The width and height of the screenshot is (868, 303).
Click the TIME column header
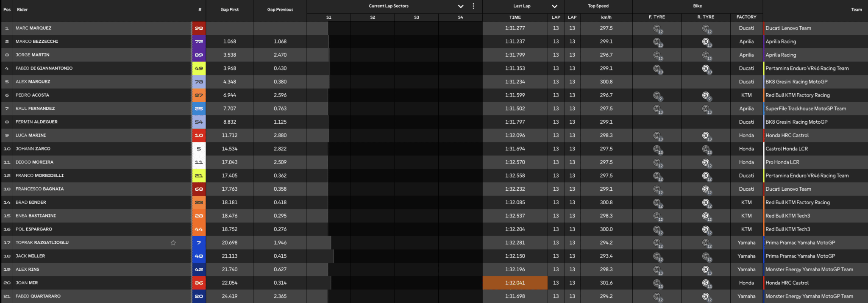(515, 17)
